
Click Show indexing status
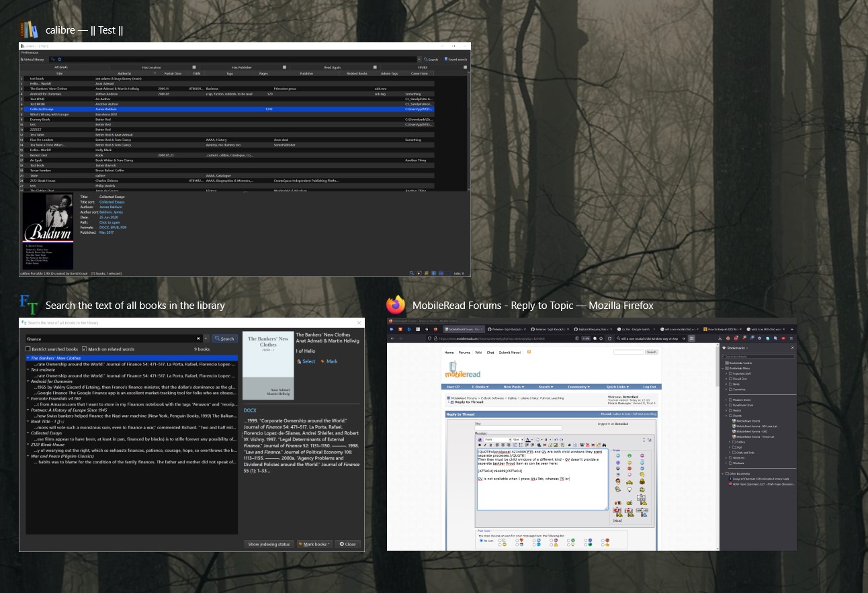[x=269, y=544]
